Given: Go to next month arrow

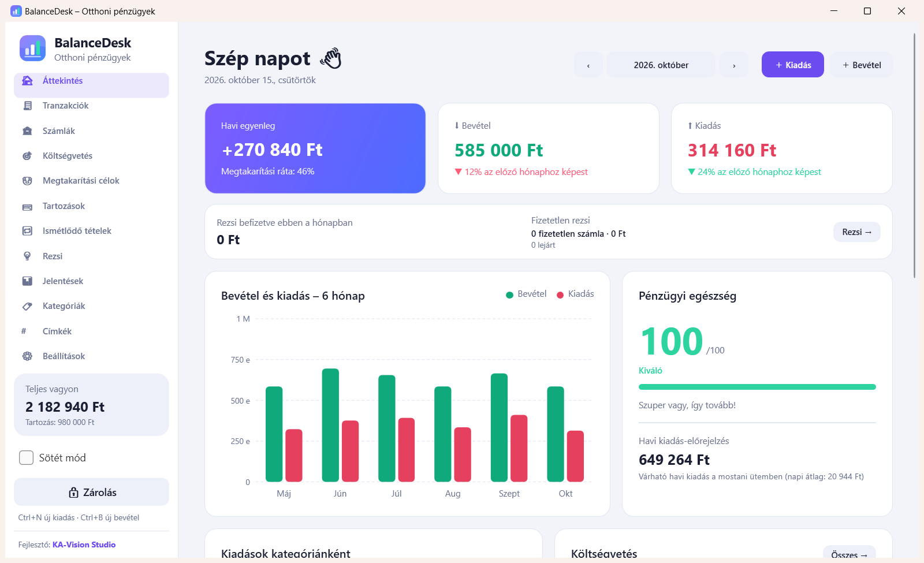Looking at the screenshot, I should coord(734,65).
